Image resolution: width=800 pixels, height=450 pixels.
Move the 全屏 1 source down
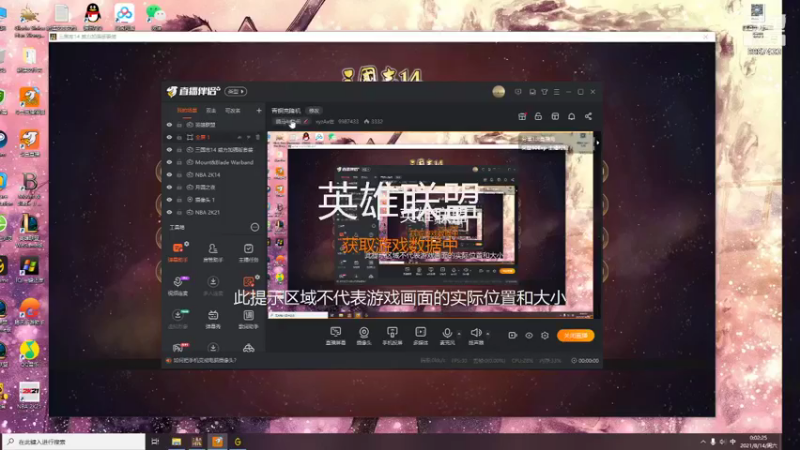tap(248, 137)
